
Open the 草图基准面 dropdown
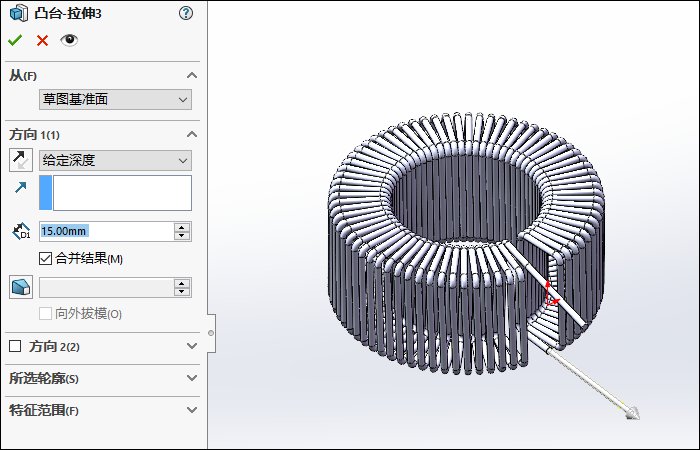[115, 99]
